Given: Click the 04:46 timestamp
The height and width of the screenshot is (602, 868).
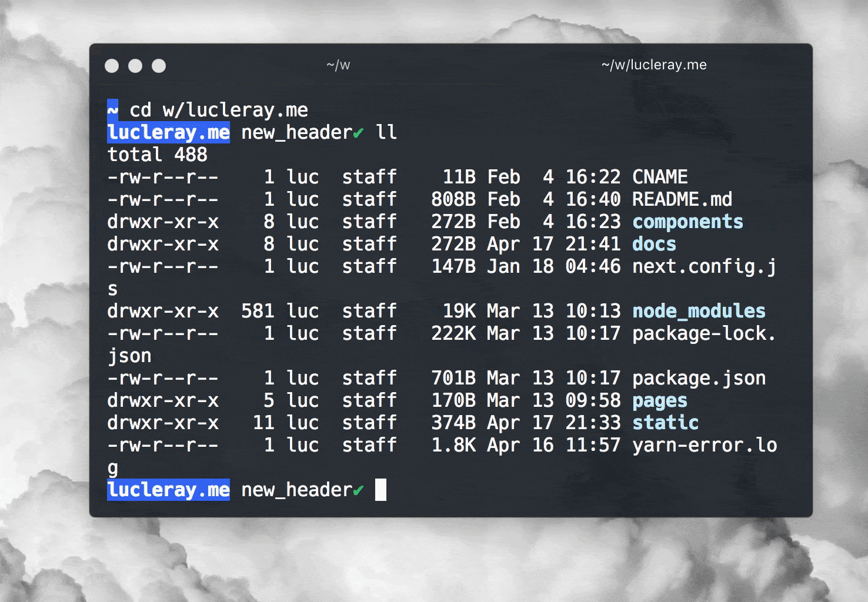Looking at the screenshot, I should point(593,266).
